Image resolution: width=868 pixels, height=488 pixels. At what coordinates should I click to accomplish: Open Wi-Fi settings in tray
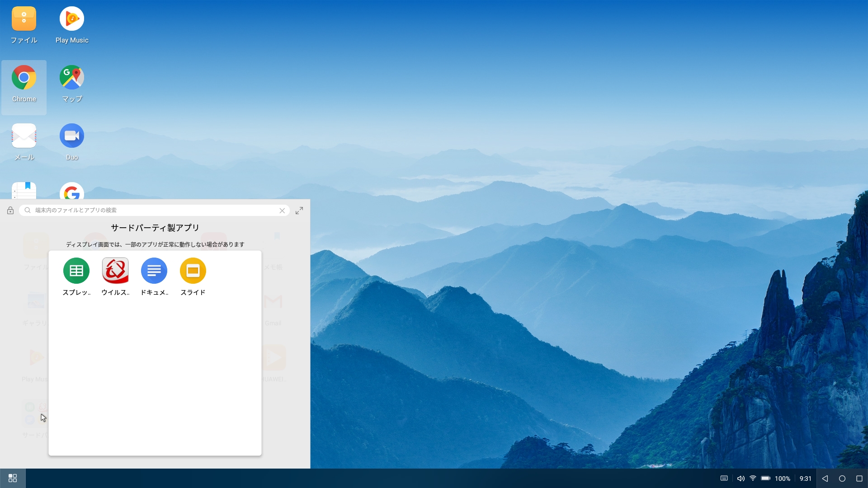tap(753, 479)
